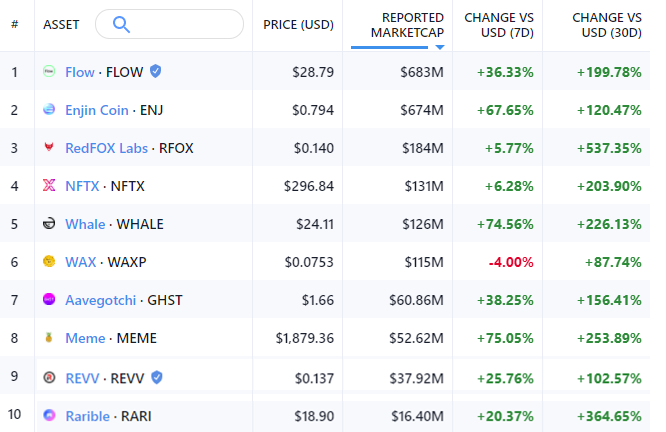Viewport: 666px width, 432px height.
Task: Select the +36.33% 7D change
Action: coord(505,72)
